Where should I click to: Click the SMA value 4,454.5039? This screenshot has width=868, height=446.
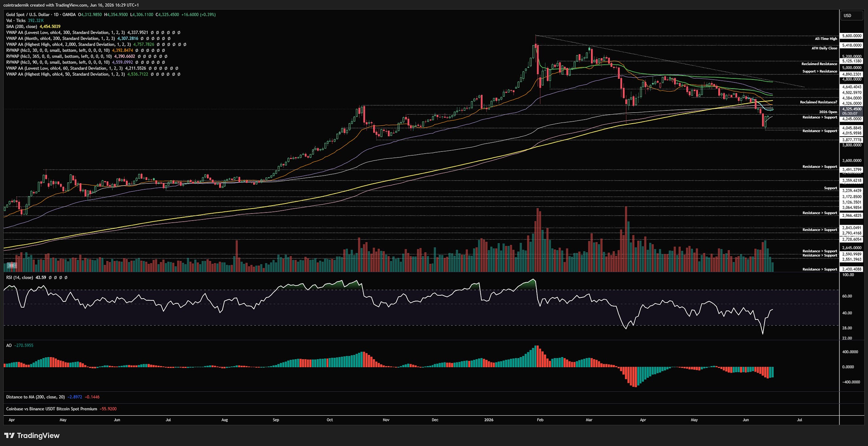point(50,27)
